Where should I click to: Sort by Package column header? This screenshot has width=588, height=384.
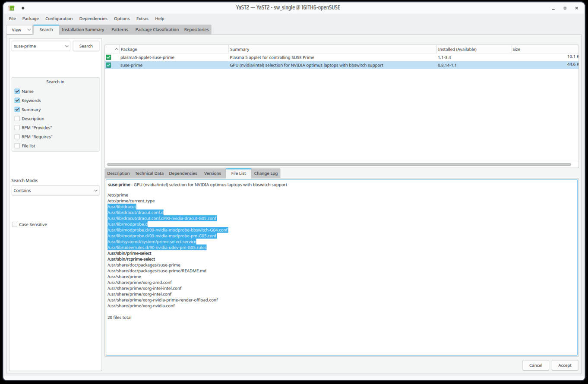(174, 49)
